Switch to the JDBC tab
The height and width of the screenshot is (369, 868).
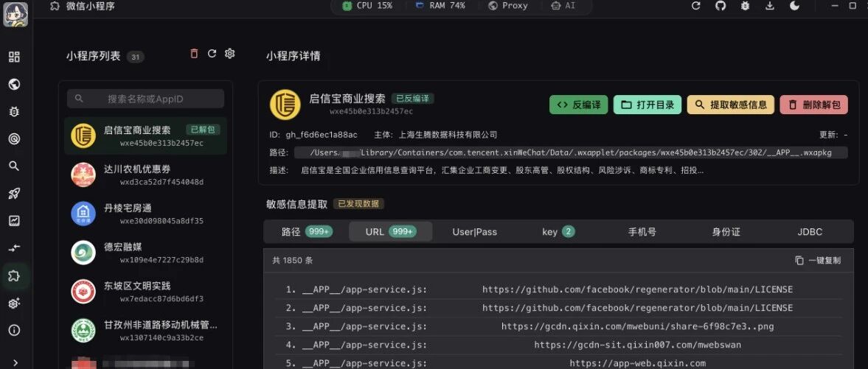(810, 232)
